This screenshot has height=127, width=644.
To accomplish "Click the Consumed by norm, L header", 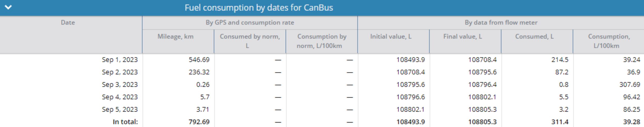I will pyautogui.click(x=250, y=41).
